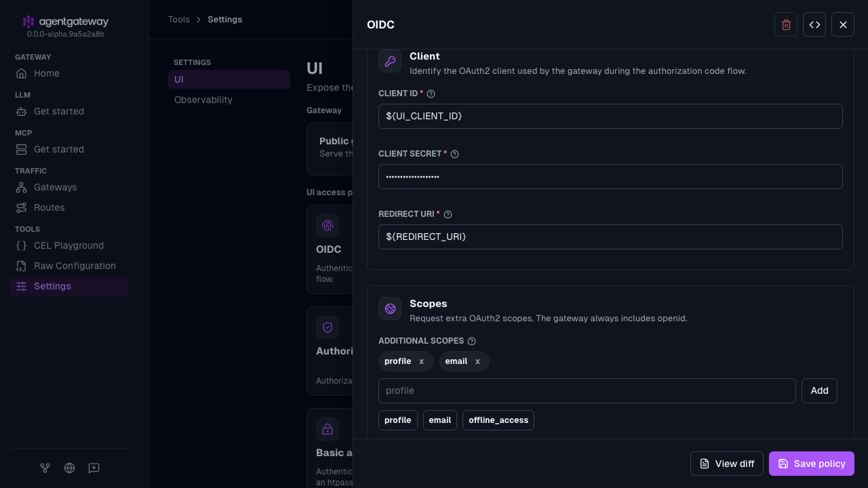
Task: Click the Client ID help icon
Action: click(x=431, y=94)
